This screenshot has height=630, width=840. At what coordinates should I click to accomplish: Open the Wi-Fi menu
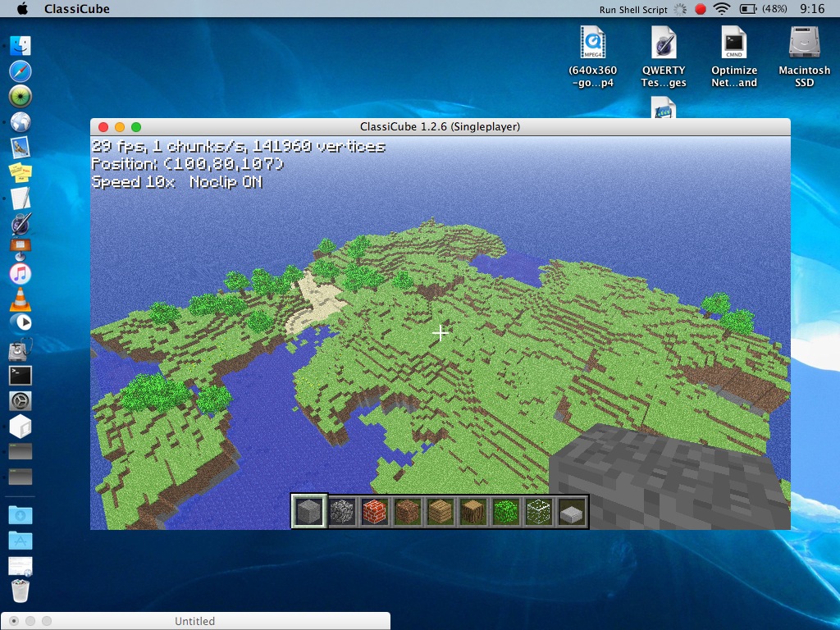point(722,8)
